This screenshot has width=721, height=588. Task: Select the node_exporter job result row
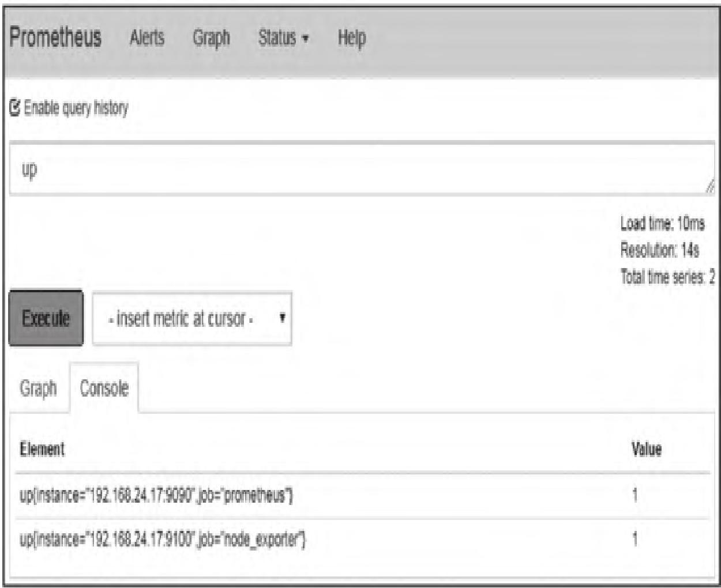tap(163, 540)
